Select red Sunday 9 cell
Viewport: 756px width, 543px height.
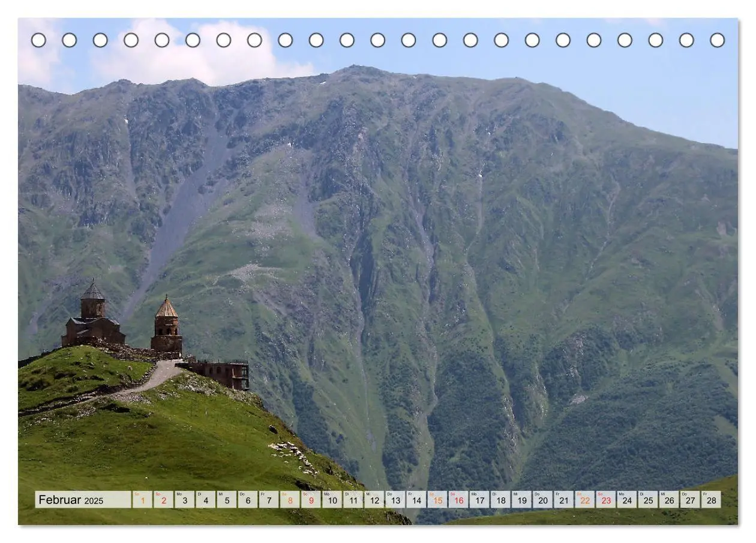[311, 500]
